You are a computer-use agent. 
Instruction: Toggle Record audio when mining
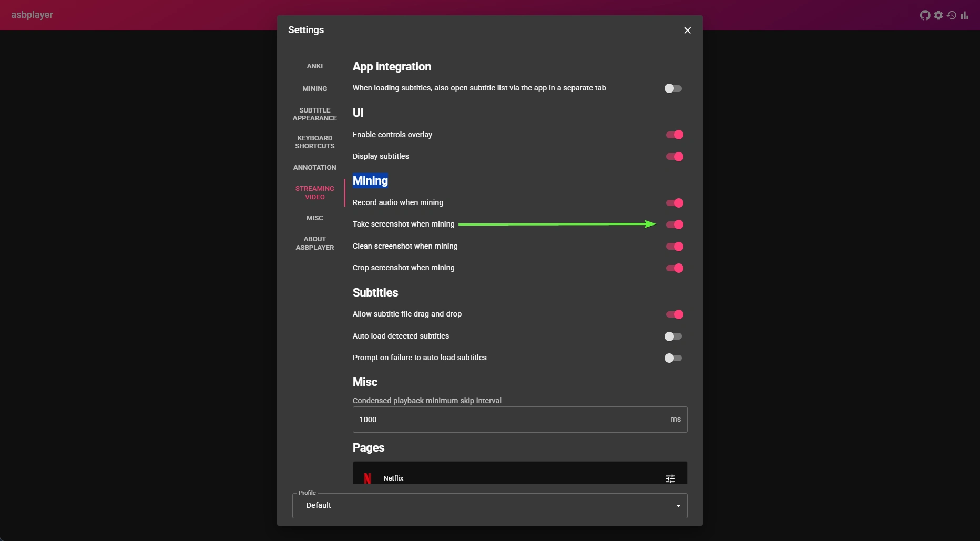[675, 203]
